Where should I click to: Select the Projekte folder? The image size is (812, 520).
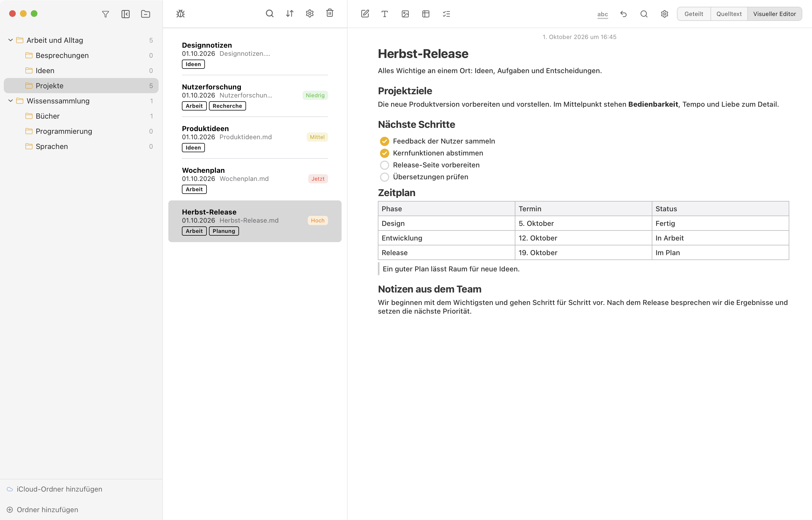[81, 86]
